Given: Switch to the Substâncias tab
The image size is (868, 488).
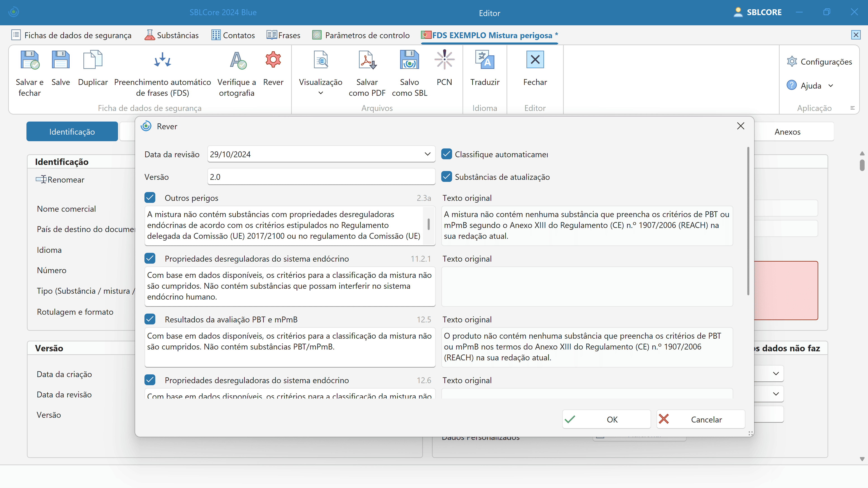Looking at the screenshot, I should pyautogui.click(x=172, y=35).
